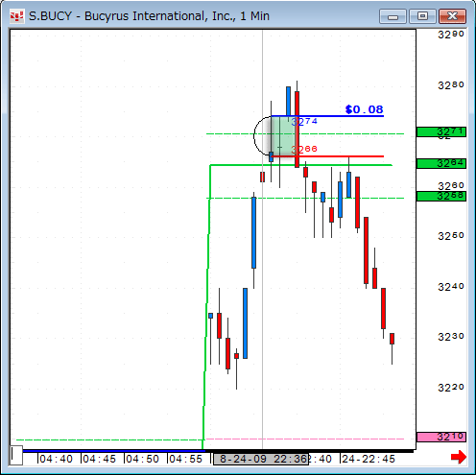Click the 04:55 time axis label

coord(186,459)
